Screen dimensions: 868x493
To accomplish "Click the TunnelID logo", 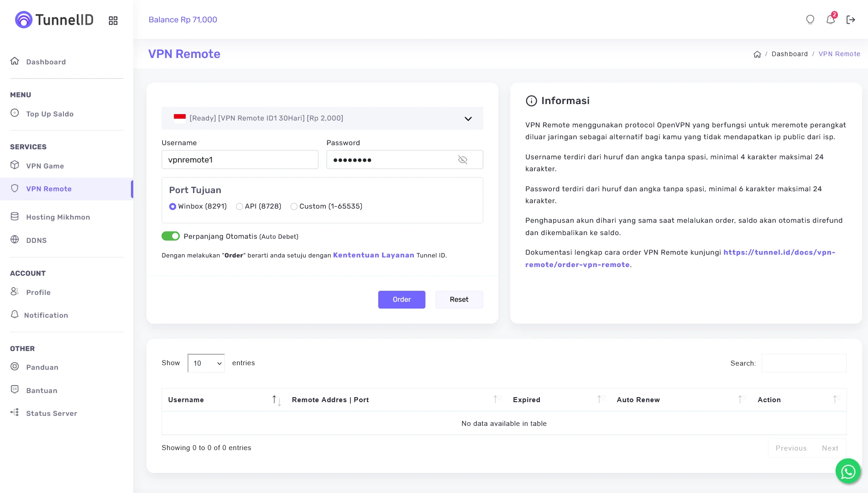I will tap(54, 20).
